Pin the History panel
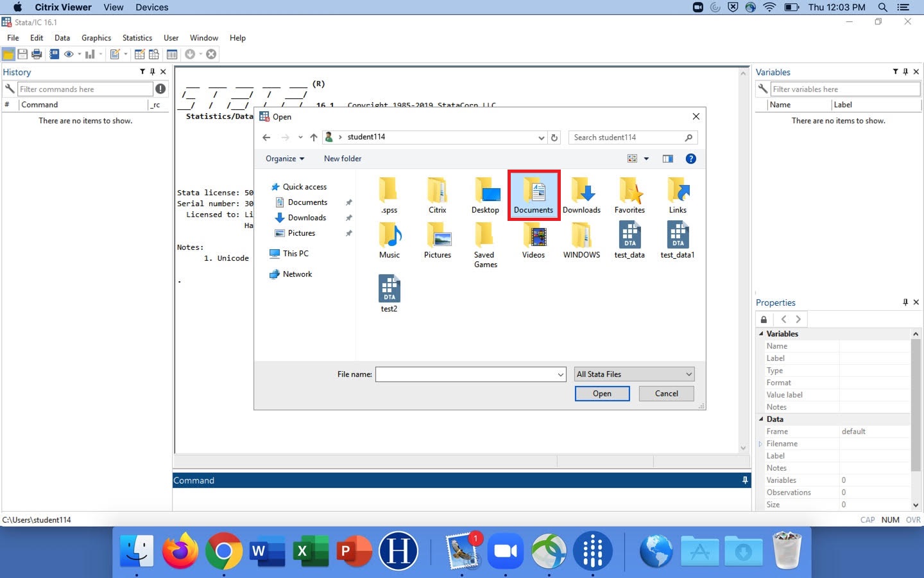Image resolution: width=924 pixels, height=578 pixels. click(152, 72)
